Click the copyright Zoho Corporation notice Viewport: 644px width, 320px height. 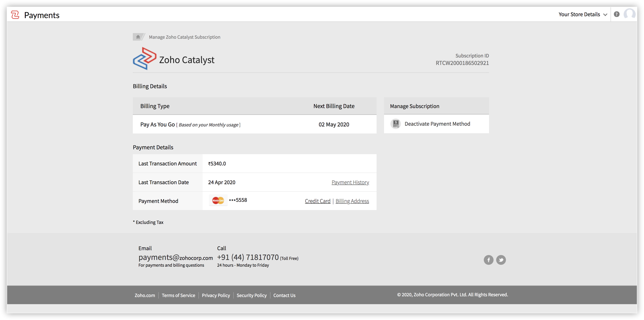pyautogui.click(x=452, y=294)
